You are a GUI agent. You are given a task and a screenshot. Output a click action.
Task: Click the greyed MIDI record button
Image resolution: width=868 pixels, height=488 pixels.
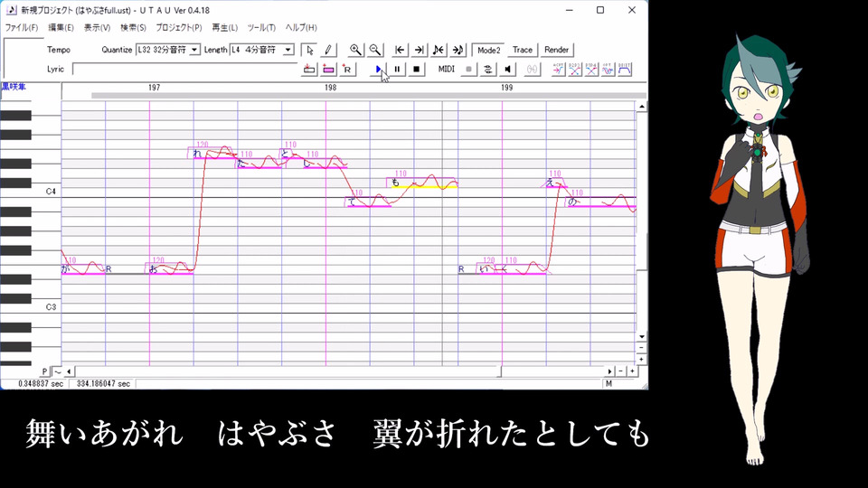469,70
